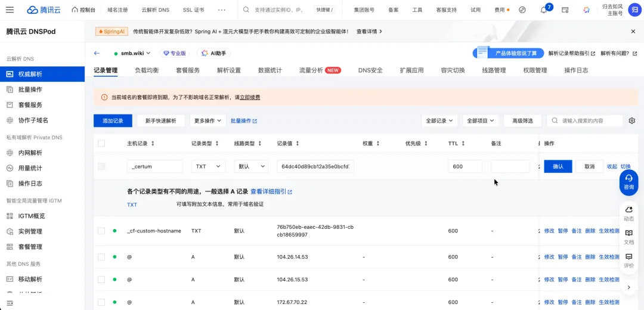Click the 评价 feedback icon on right
The image size is (644, 310).
(x=628, y=261)
